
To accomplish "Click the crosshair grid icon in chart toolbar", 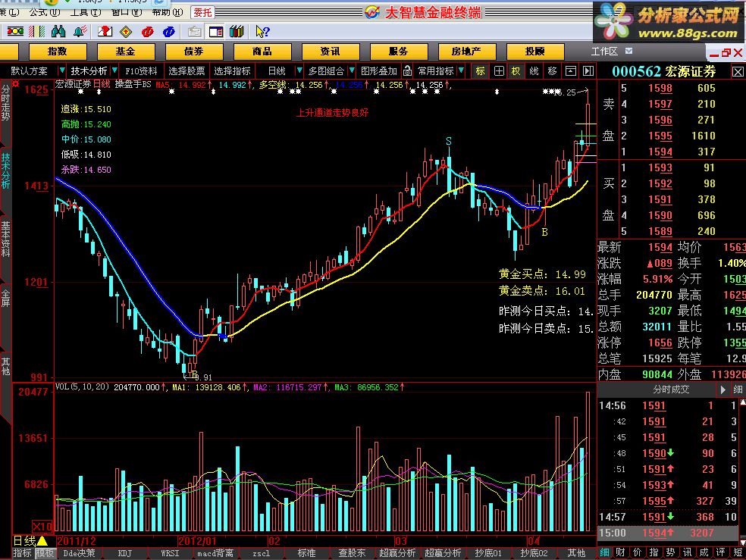I will [x=499, y=70].
